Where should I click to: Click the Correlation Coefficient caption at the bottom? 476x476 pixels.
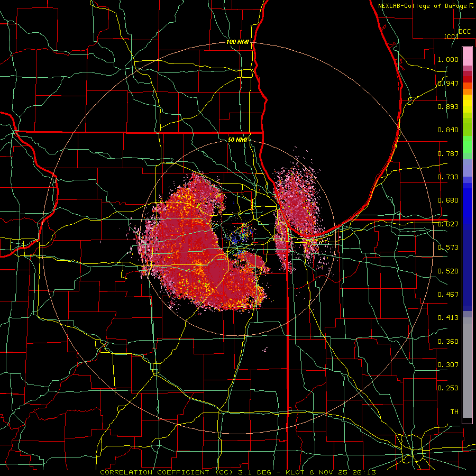coord(238,472)
